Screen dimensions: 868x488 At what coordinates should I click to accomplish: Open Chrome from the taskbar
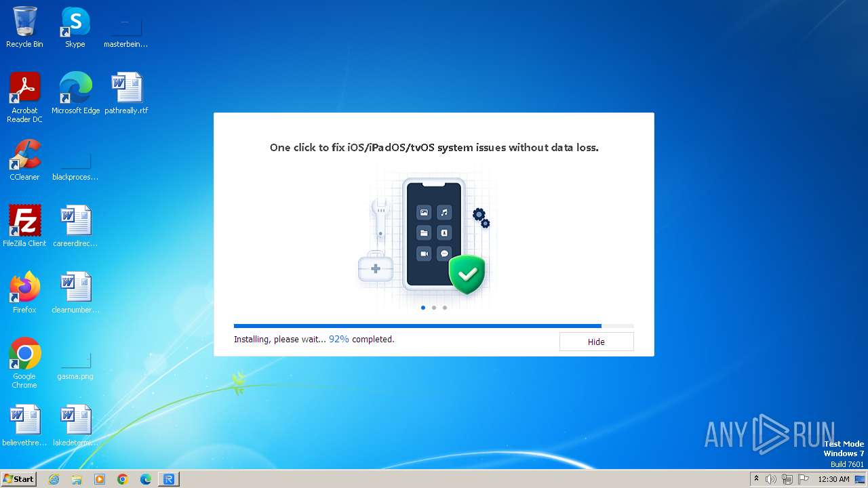[x=123, y=479]
